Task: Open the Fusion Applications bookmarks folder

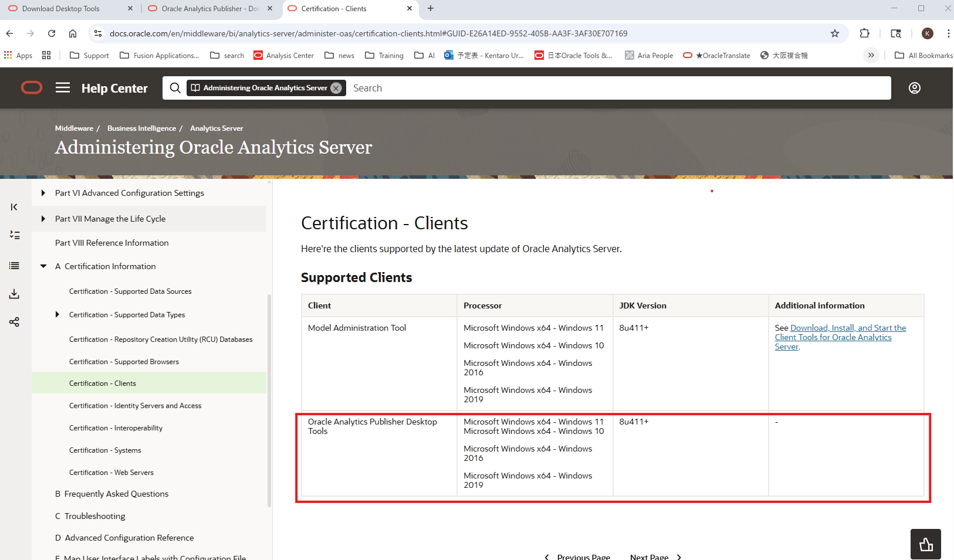Action: 160,55
